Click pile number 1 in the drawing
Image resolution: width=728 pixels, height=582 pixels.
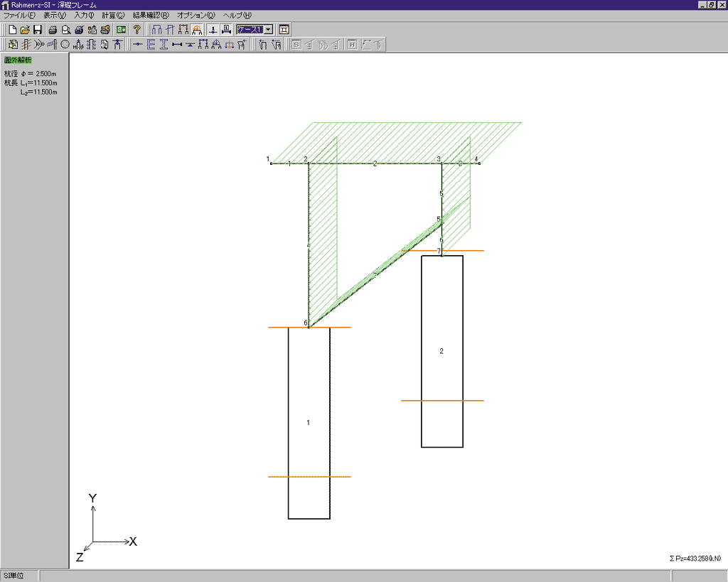pyautogui.click(x=309, y=423)
